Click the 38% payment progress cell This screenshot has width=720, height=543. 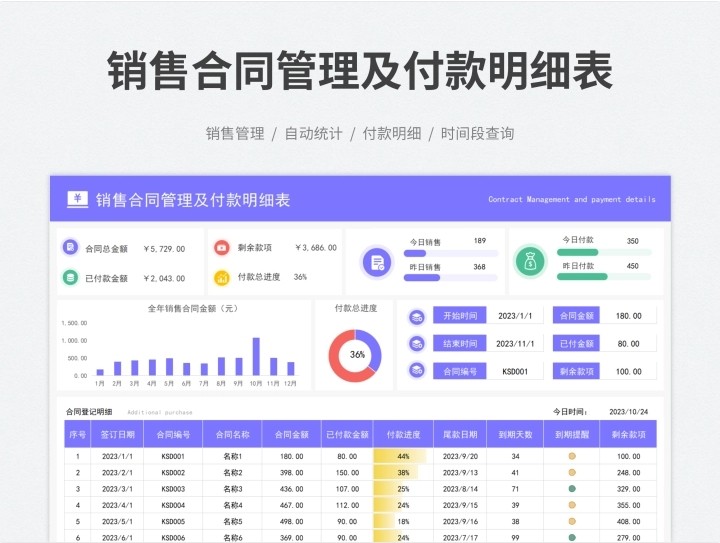[x=403, y=472]
